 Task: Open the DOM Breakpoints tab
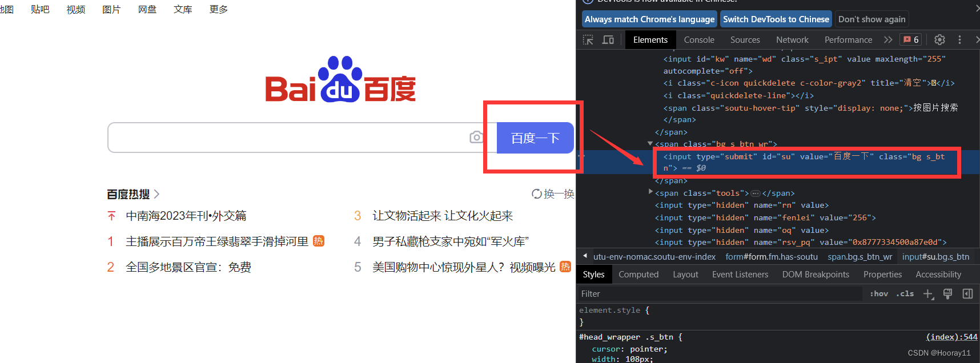pos(816,275)
